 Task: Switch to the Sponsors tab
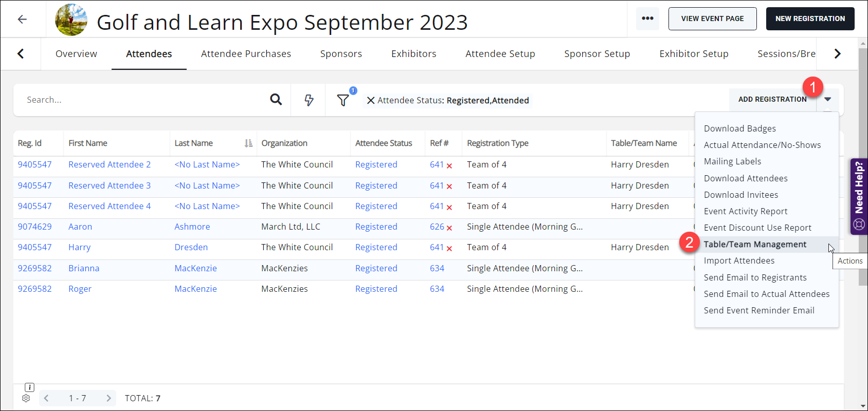click(341, 54)
